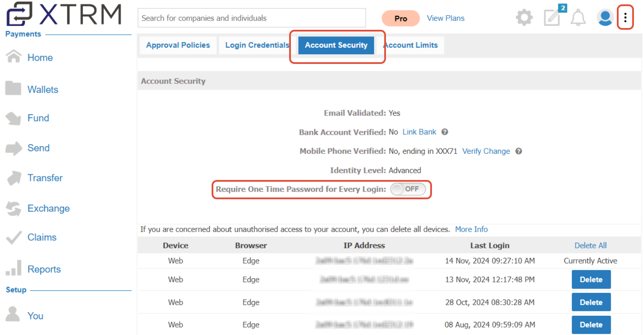The height and width of the screenshot is (335, 644).
Task: Click the Exchange arrows icon
Action: coord(13,208)
